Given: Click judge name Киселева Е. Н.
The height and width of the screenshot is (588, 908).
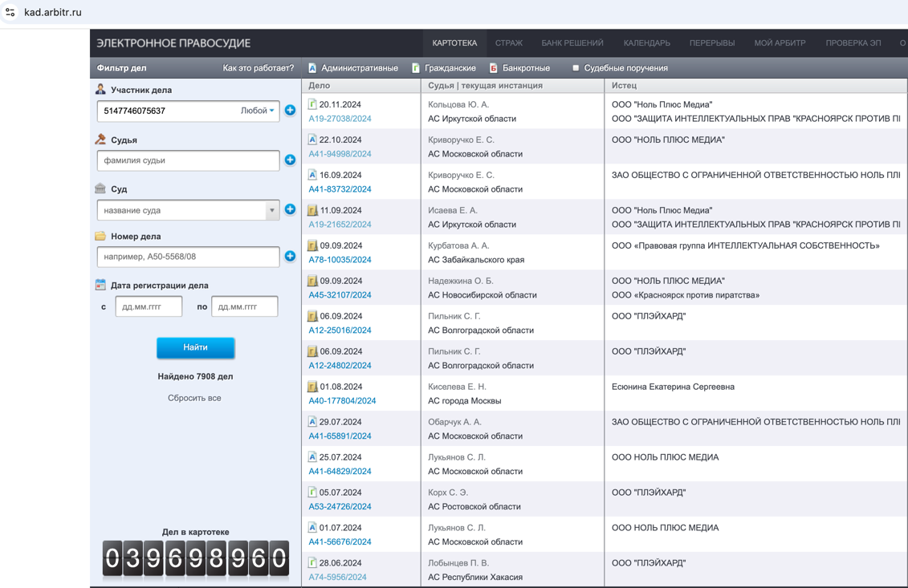Looking at the screenshot, I should 457,387.
